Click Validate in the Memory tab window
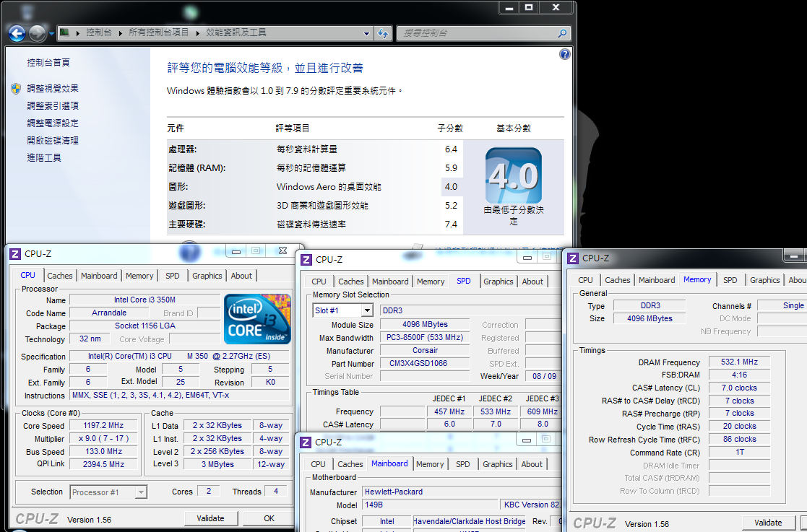Image resolution: width=807 pixels, height=532 pixels. (x=768, y=522)
